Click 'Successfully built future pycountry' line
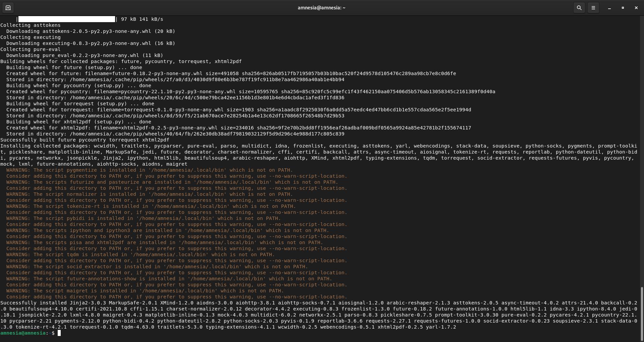Viewport: 644px width, 342px height. [x=85, y=140]
